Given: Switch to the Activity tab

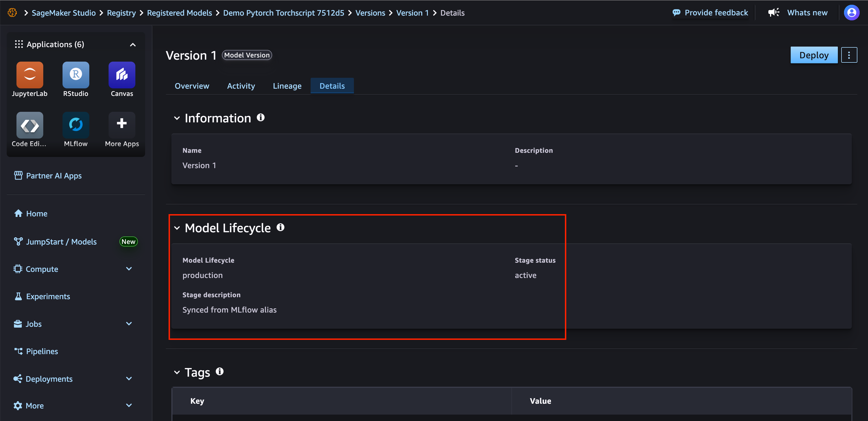Looking at the screenshot, I should [241, 86].
